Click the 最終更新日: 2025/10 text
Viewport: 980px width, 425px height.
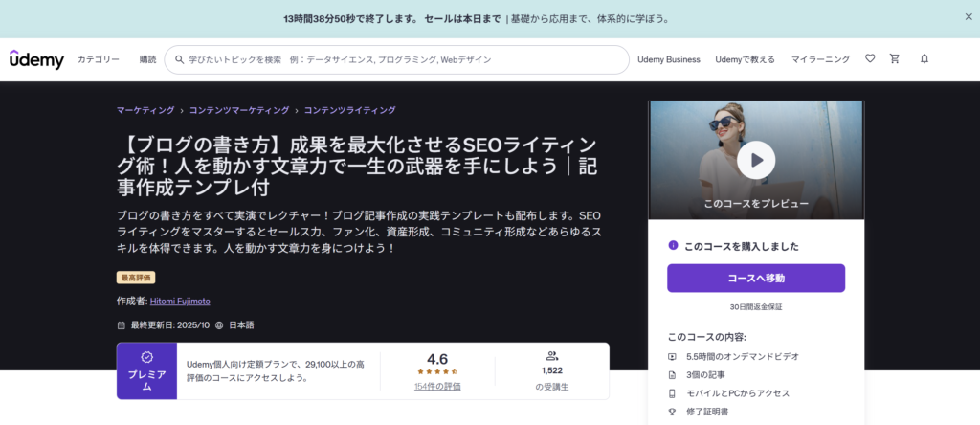(170, 325)
